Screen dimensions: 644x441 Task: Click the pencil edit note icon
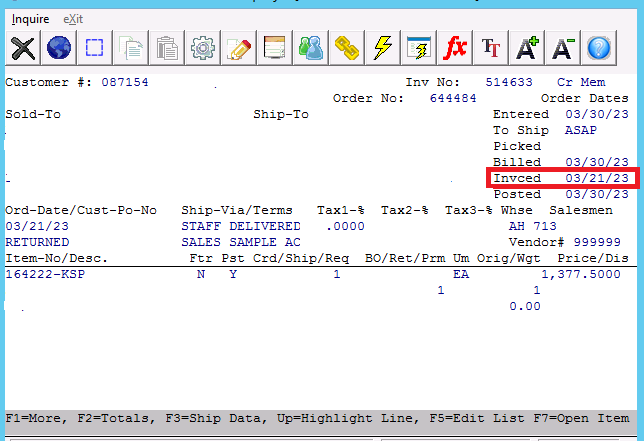point(239,48)
